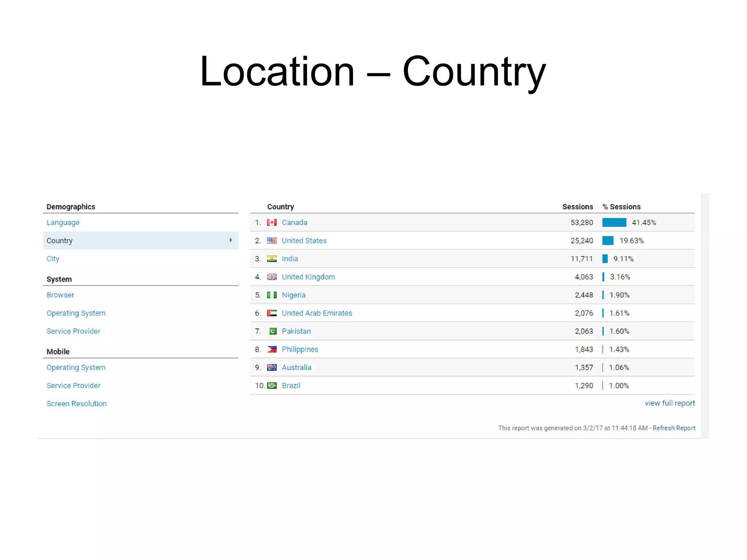
Task: Open the Screen Resolution report
Action: pyautogui.click(x=77, y=403)
